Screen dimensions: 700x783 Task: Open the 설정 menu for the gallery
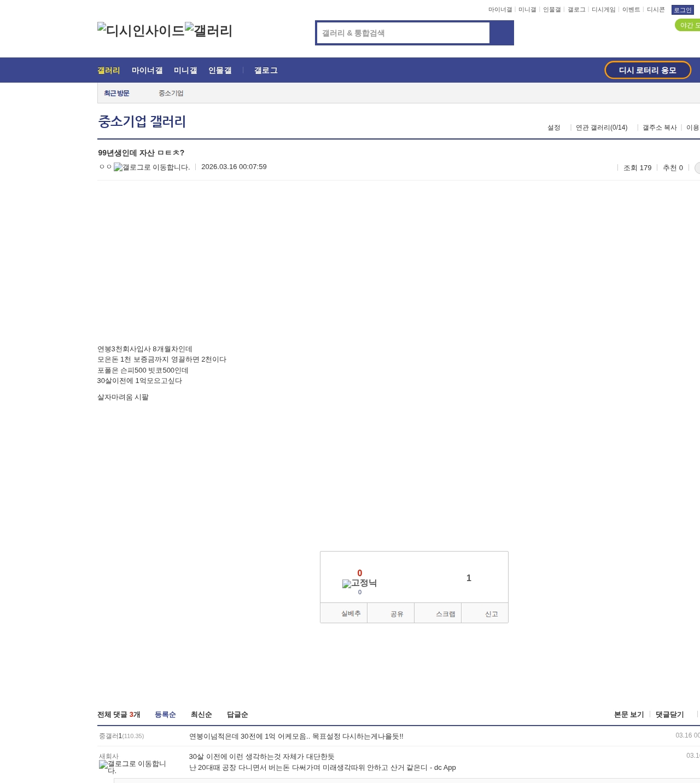pos(553,127)
